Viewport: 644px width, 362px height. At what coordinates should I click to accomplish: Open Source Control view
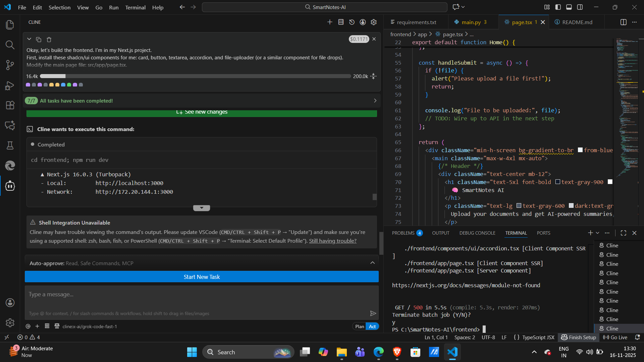[x=10, y=65]
